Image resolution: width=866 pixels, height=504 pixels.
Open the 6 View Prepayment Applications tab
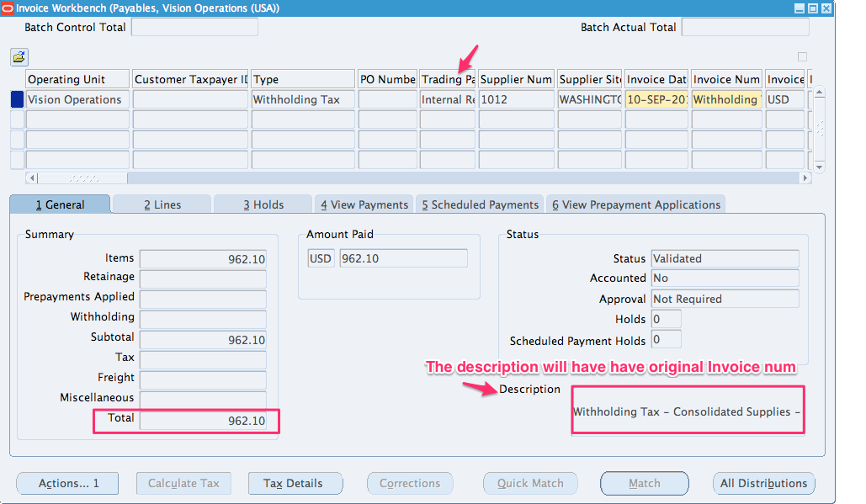tap(635, 204)
